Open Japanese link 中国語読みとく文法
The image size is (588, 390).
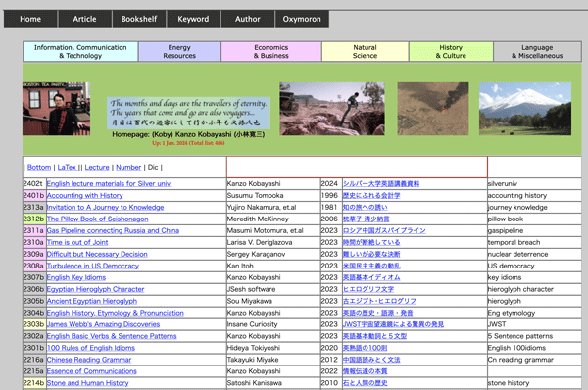point(371,360)
